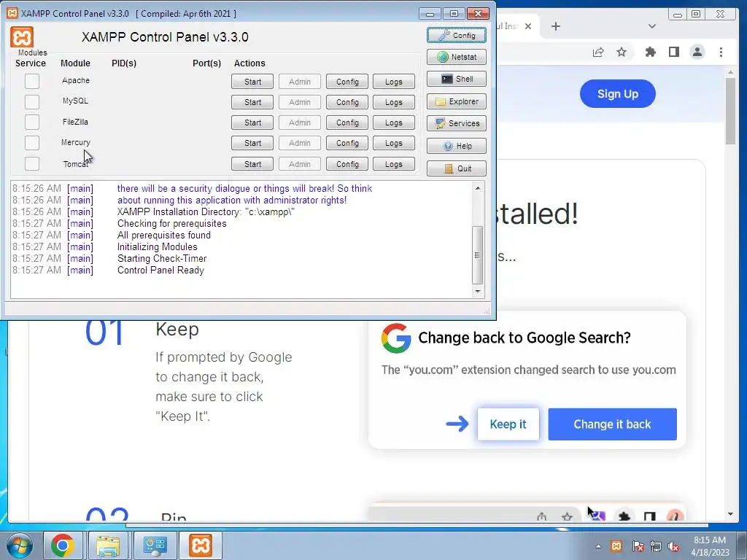Quit the XAMPP Control Panel
Viewport: 747px width, 560px height.
[x=457, y=168]
